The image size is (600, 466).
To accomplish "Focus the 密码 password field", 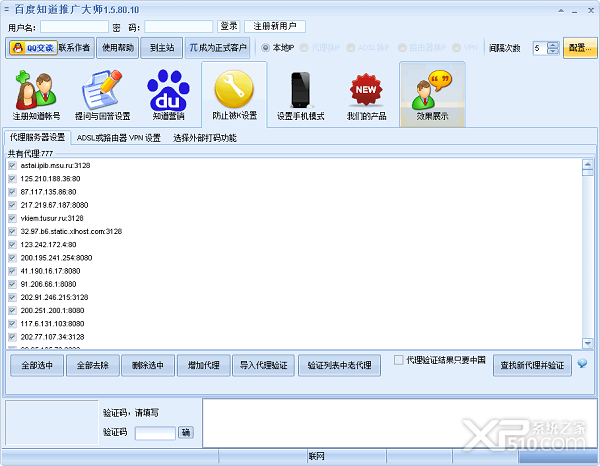I will [178, 26].
